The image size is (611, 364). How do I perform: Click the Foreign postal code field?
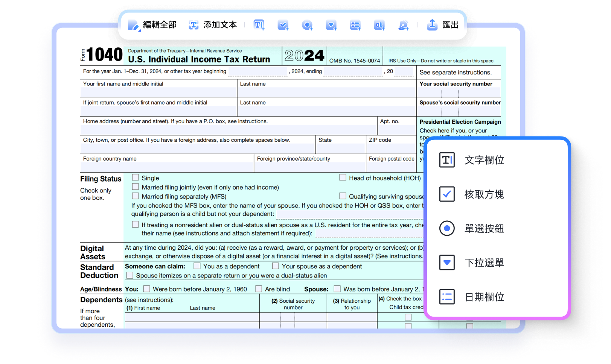pyautogui.click(x=392, y=167)
